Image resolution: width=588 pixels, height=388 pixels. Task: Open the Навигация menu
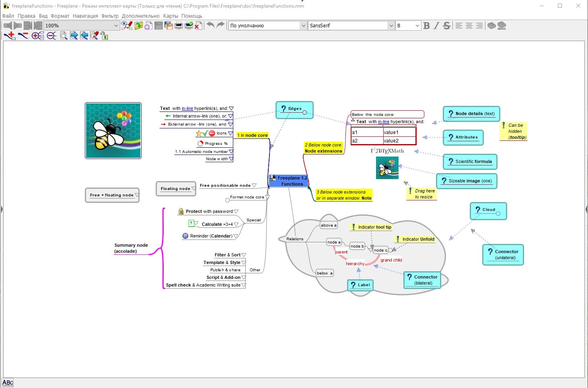pyautogui.click(x=85, y=16)
